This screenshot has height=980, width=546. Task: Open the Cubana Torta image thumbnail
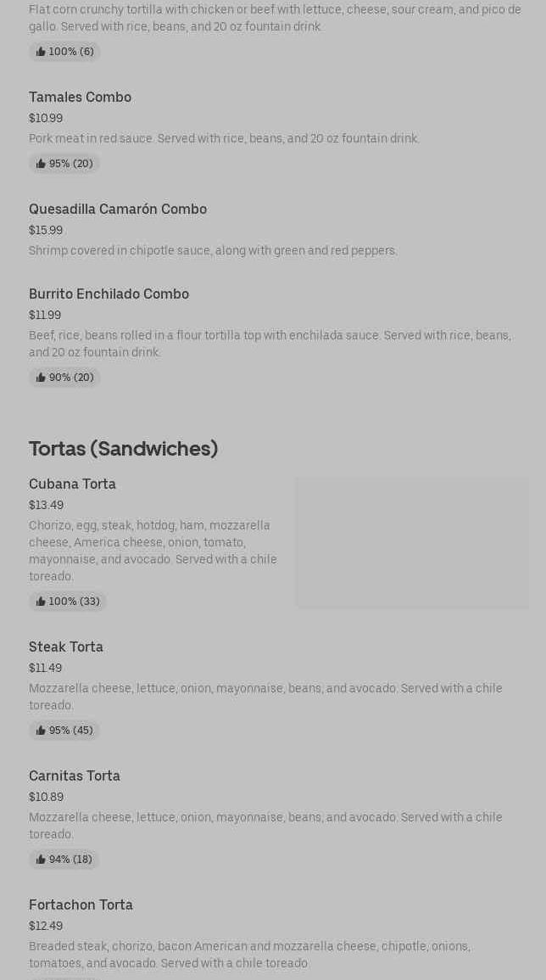(411, 542)
